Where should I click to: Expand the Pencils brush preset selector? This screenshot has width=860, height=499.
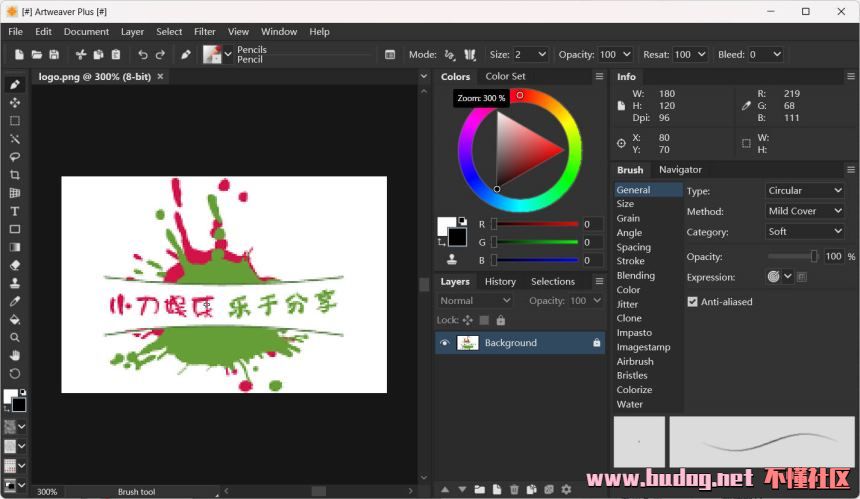[x=228, y=54]
